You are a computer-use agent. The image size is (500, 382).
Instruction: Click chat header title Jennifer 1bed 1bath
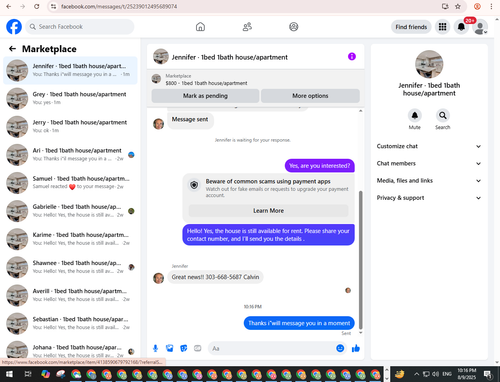230,57
